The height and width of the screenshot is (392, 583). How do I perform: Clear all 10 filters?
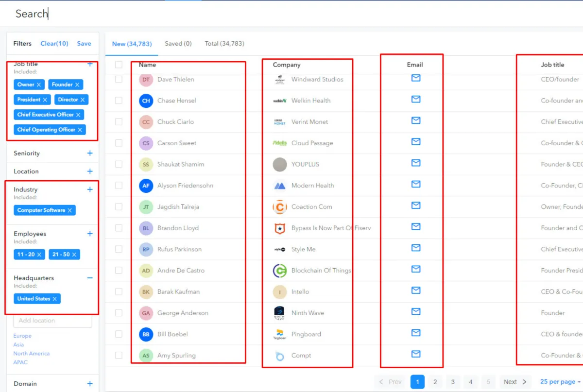tap(54, 44)
